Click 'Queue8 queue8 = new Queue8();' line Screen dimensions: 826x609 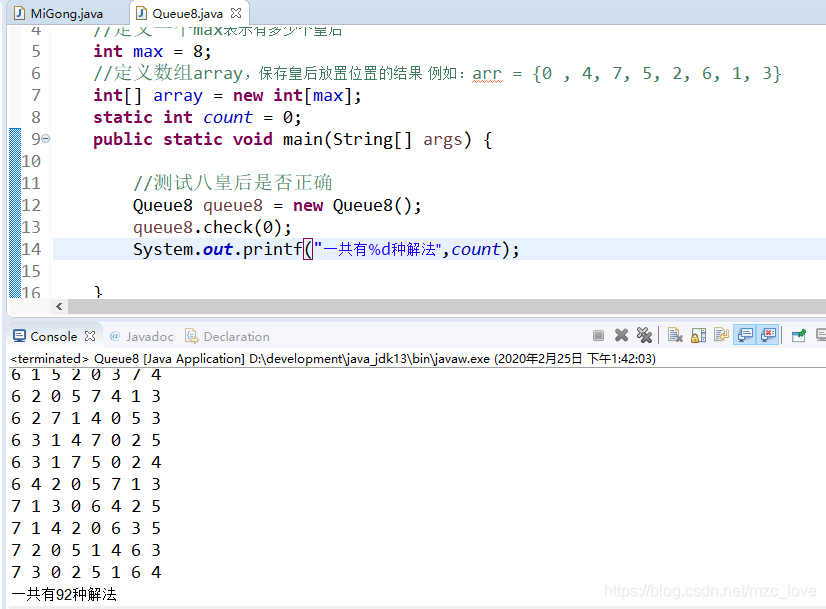pyautogui.click(x=277, y=205)
